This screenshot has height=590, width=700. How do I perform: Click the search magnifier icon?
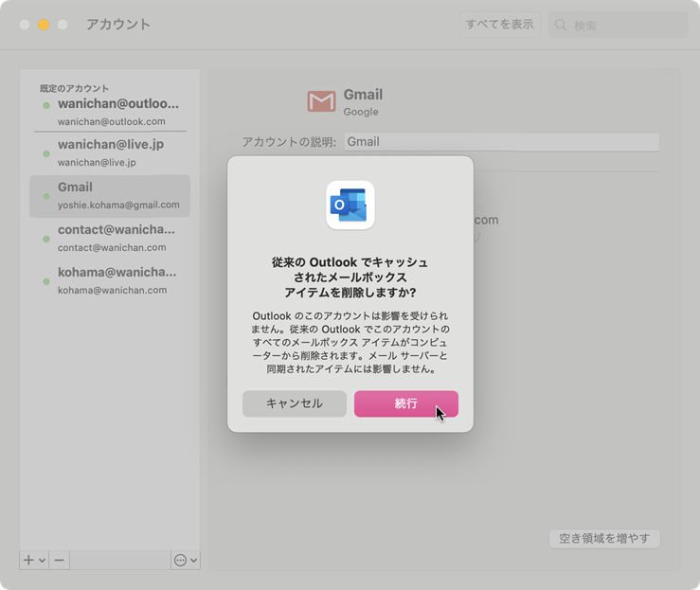[561, 25]
